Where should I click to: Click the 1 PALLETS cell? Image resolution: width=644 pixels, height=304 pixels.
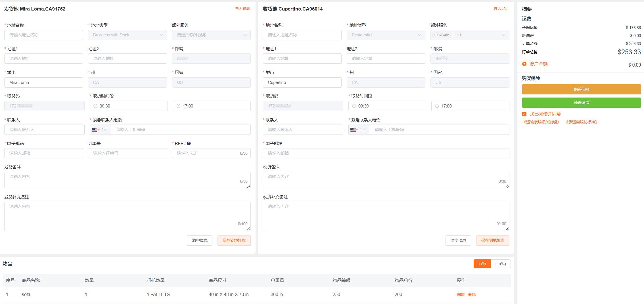[158, 295]
